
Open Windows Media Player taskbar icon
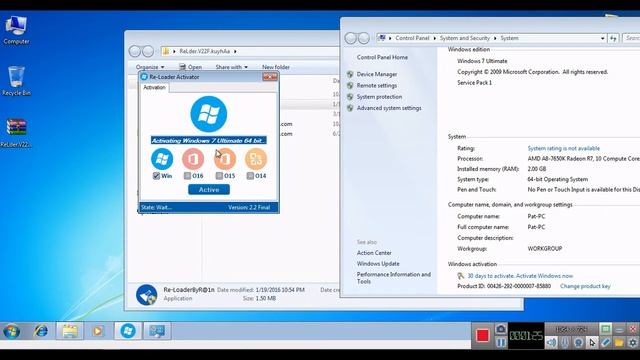pyautogui.click(x=98, y=331)
